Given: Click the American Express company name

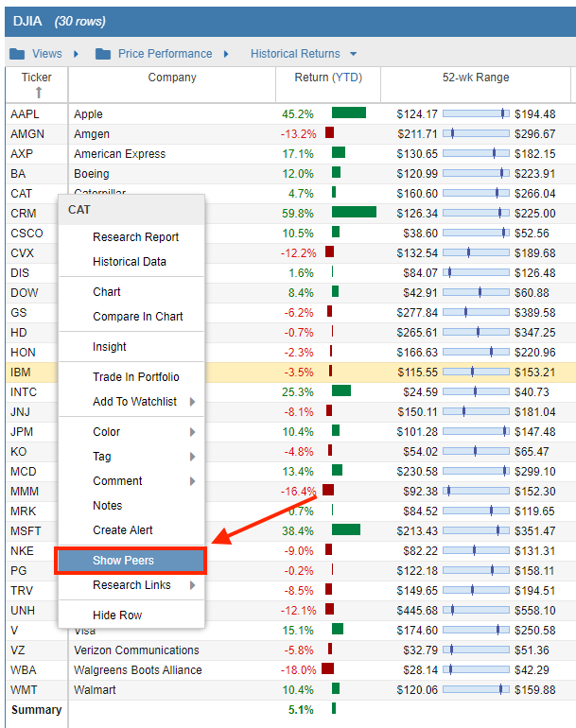Looking at the screenshot, I should click(x=119, y=154).
